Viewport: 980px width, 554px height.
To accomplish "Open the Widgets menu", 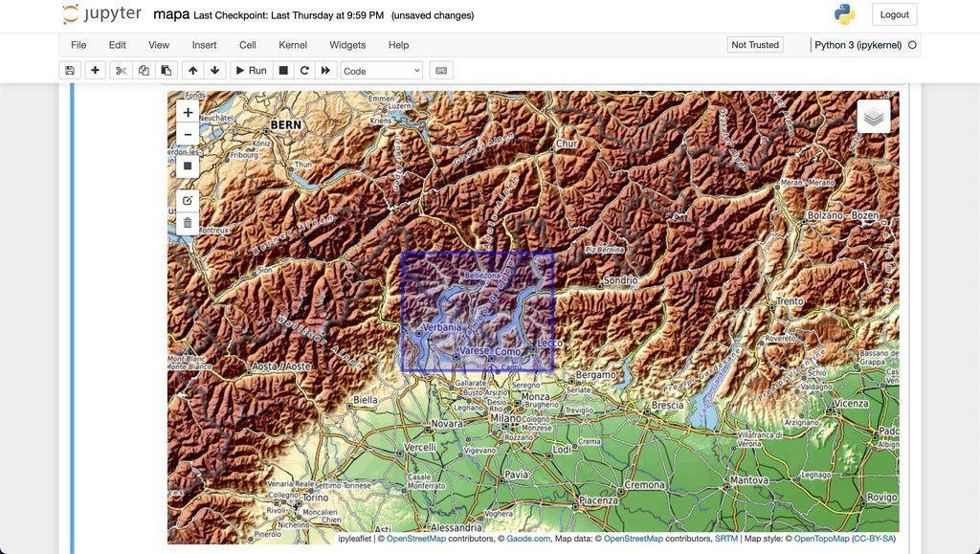I will (x=347, y=45).
